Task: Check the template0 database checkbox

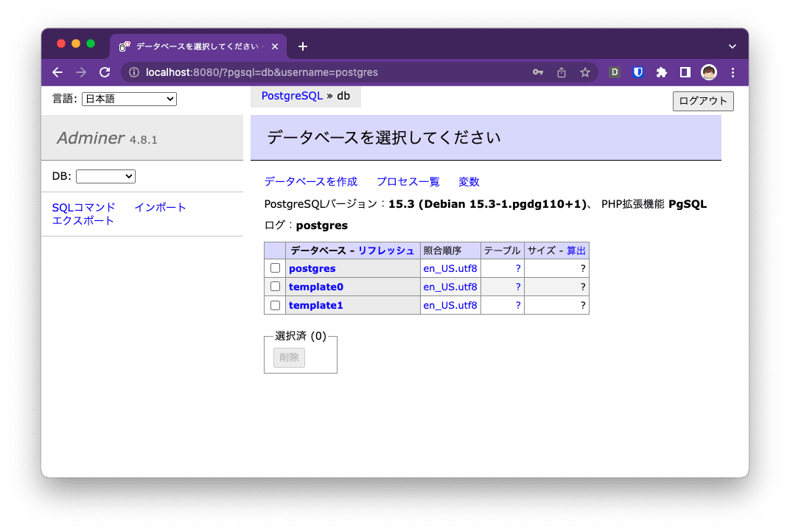Action: tap(275, 287)
